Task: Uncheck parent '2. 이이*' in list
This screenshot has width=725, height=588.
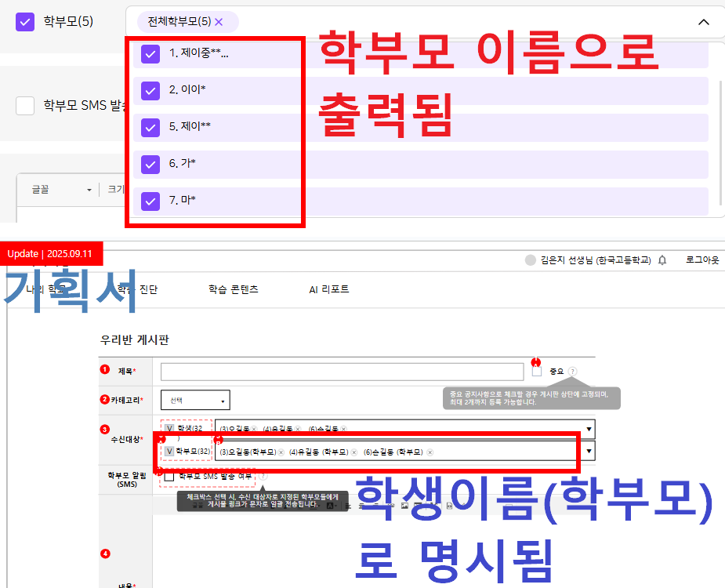Action: tap(150, 90)
